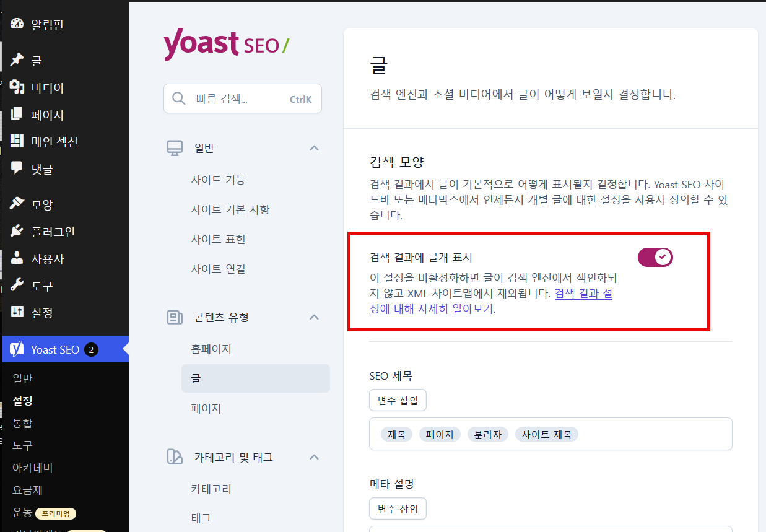Click the 페이지 variable tag in SEO title field
Screen dimensions: 766x532
click(440, 434)
